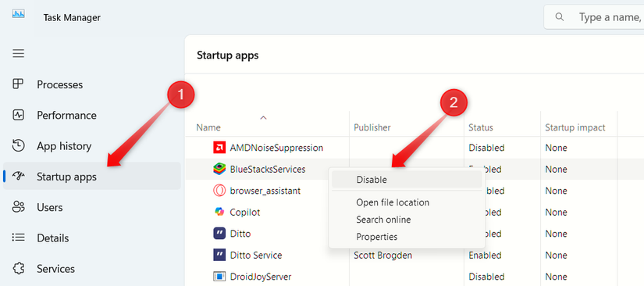Click the DroidJoyServer app icon
This screenshot has height=286, width=644.
pyautogui.click(x=219, y=277)
